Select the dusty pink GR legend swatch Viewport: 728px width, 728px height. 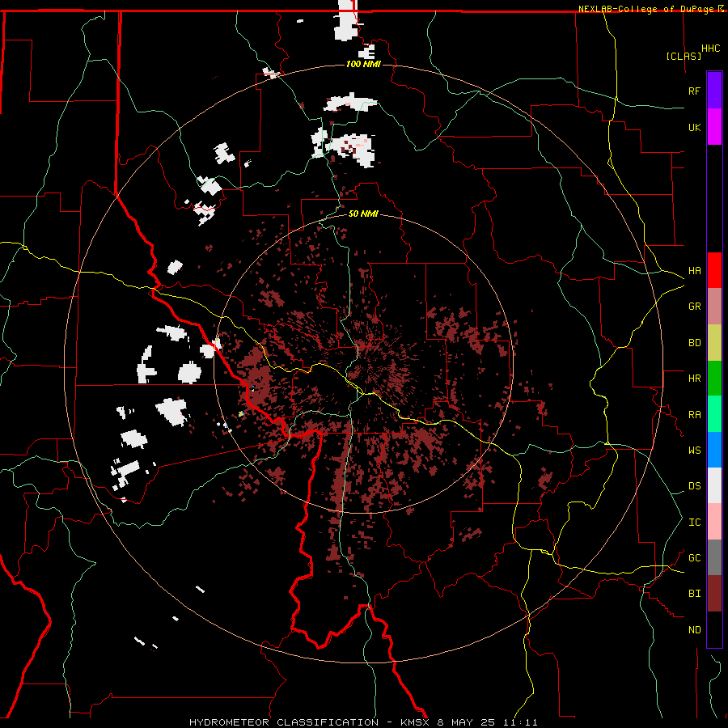click(714, 306)
